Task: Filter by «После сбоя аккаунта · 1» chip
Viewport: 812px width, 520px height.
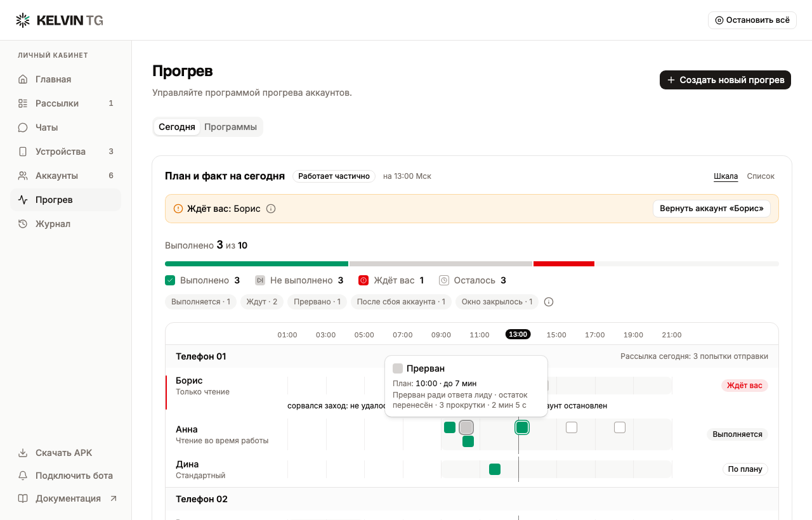Action: pyautogui.click(x=401, y=302)
